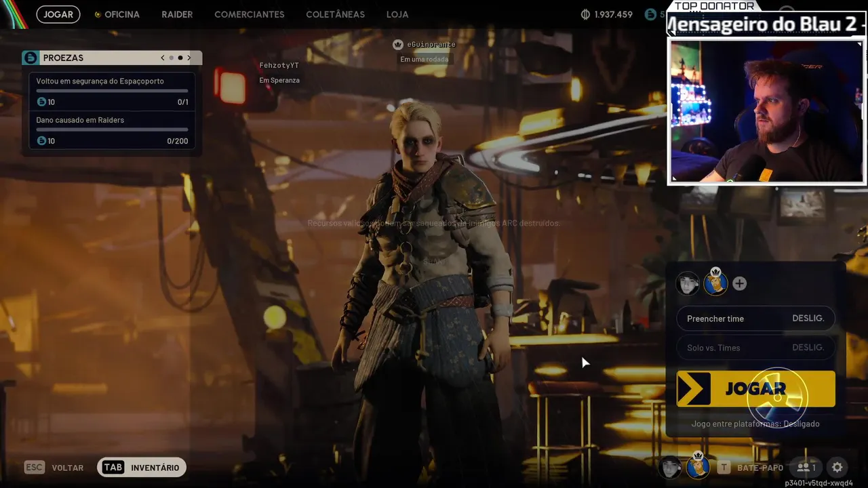Open settings gear icon
Viewport: 868px width, 488px height.
(837, 467)
